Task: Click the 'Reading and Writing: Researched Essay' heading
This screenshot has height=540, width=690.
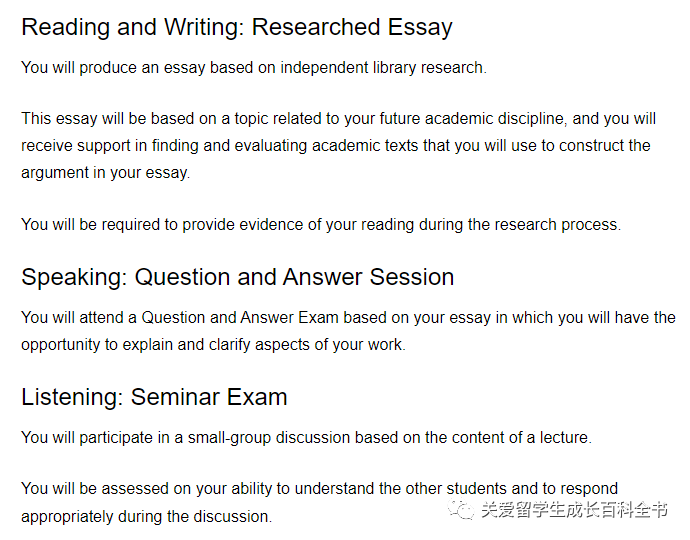Action: coord(237,27)
